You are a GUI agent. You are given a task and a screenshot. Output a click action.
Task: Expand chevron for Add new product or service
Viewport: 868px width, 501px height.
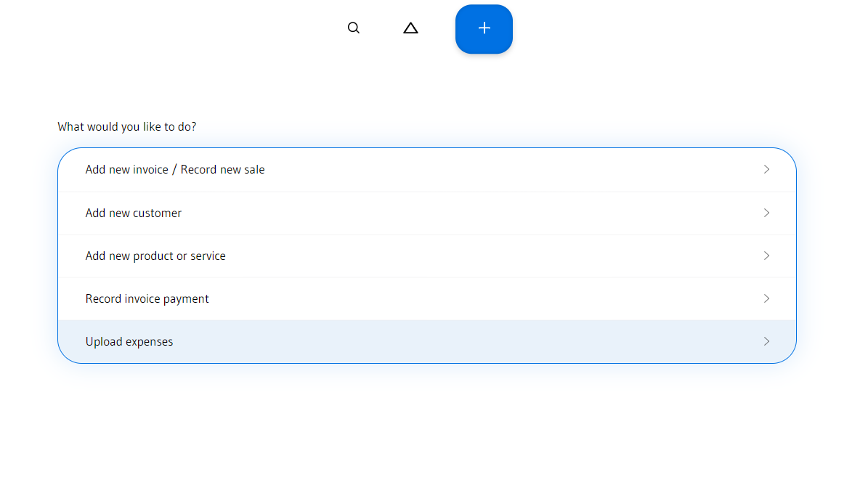pos(766,256)
